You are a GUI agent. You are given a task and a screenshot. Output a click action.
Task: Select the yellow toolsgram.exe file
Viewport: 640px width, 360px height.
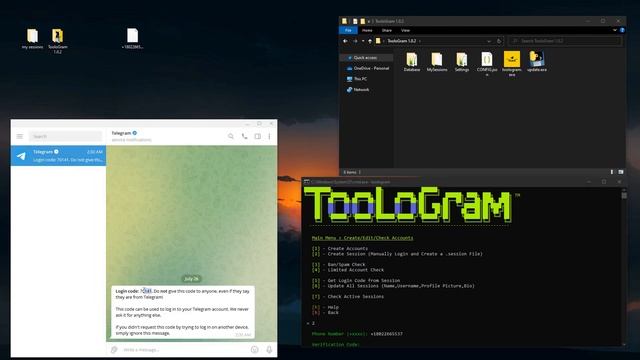512,64
